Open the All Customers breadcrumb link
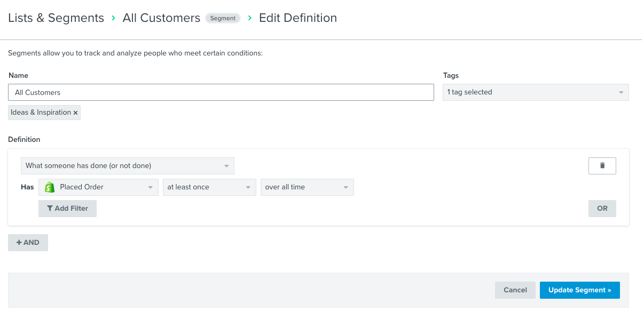The height and width of the screenshot is (311, 644). click(161, 18)
